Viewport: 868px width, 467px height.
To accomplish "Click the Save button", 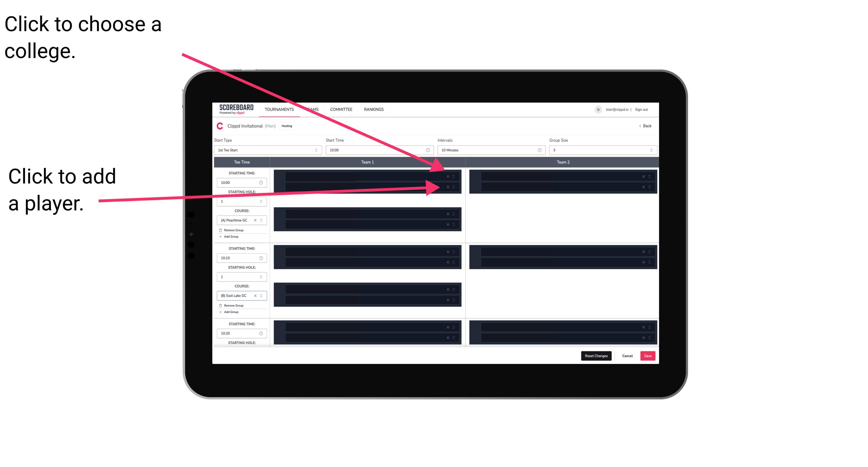I will coord(648,355).
